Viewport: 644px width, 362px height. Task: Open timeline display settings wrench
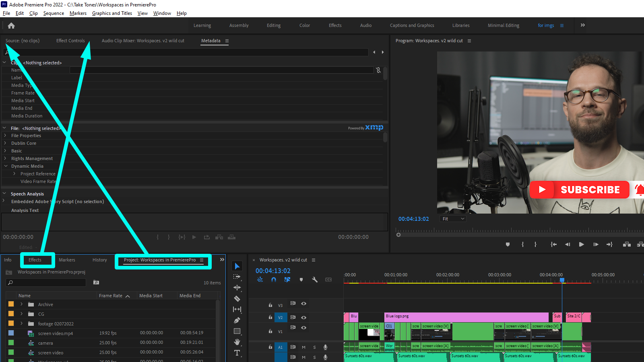315,280
